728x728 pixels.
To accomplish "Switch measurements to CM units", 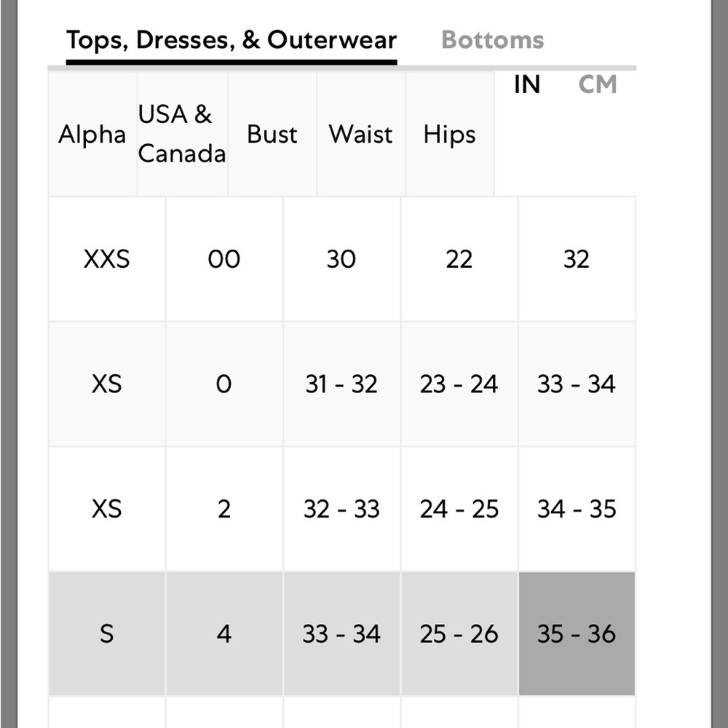I will click(x=598, y=84).
